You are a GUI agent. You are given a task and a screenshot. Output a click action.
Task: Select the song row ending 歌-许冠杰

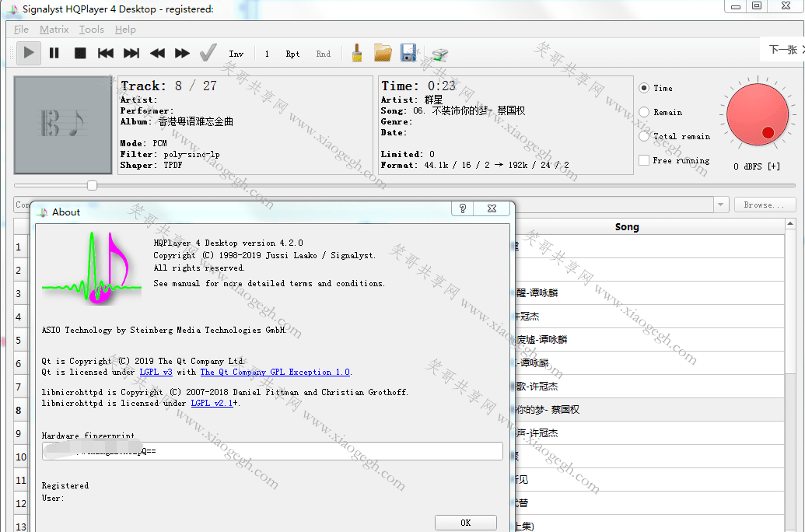[x=650, y=386]
